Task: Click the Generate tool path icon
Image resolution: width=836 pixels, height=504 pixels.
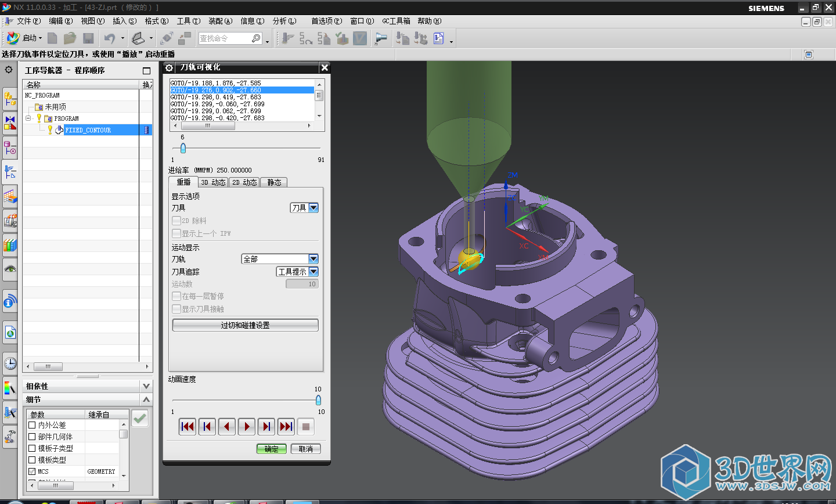Action: click(x=289, y=38)
